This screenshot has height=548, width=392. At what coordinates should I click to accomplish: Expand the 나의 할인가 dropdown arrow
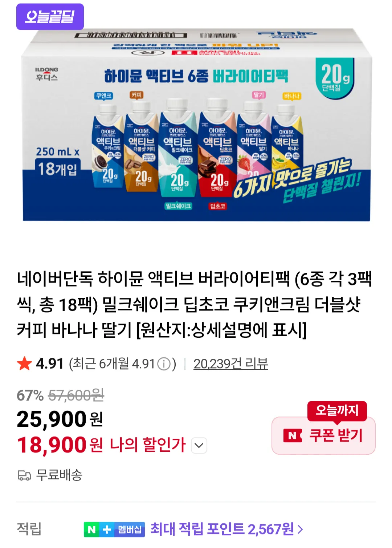[199, 446]
